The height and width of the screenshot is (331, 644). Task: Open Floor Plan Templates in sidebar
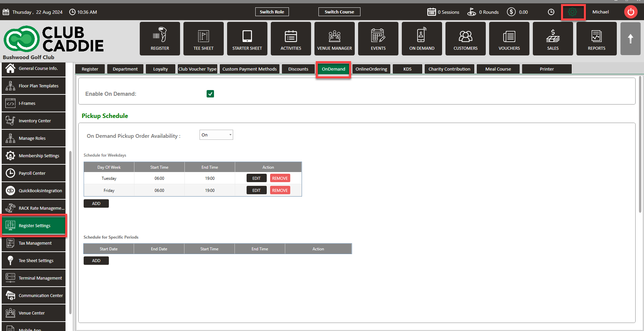tap(34, 86)
